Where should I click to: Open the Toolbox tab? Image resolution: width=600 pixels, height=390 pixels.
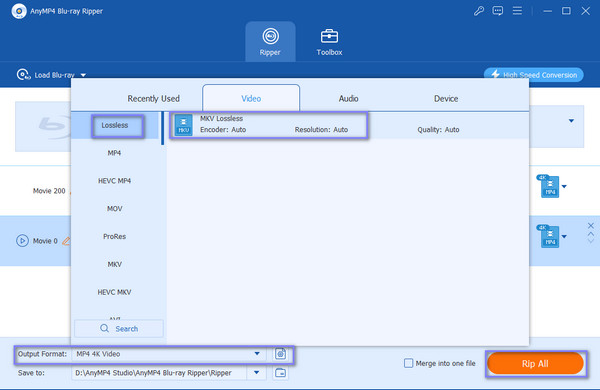(x=329, y=41)
